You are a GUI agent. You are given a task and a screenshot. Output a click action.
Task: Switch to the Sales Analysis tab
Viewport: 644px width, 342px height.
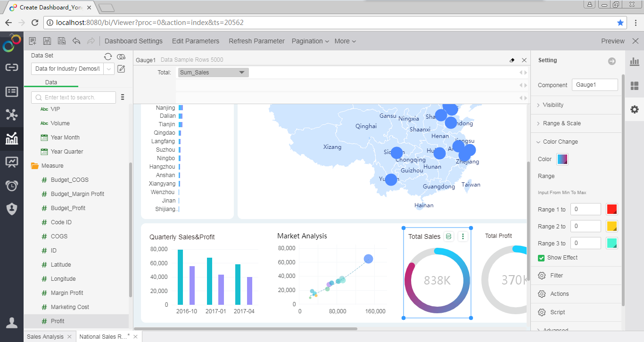coord(45,336)
